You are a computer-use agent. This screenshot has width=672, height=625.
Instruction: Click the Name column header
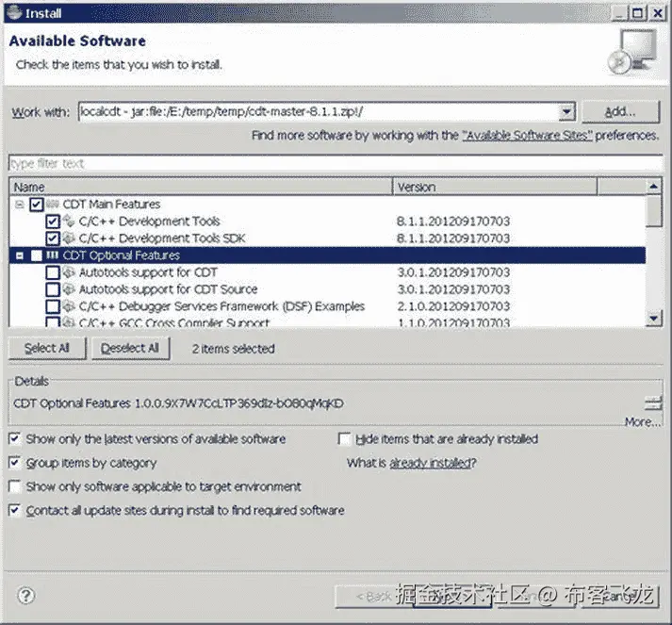(201, 187)
